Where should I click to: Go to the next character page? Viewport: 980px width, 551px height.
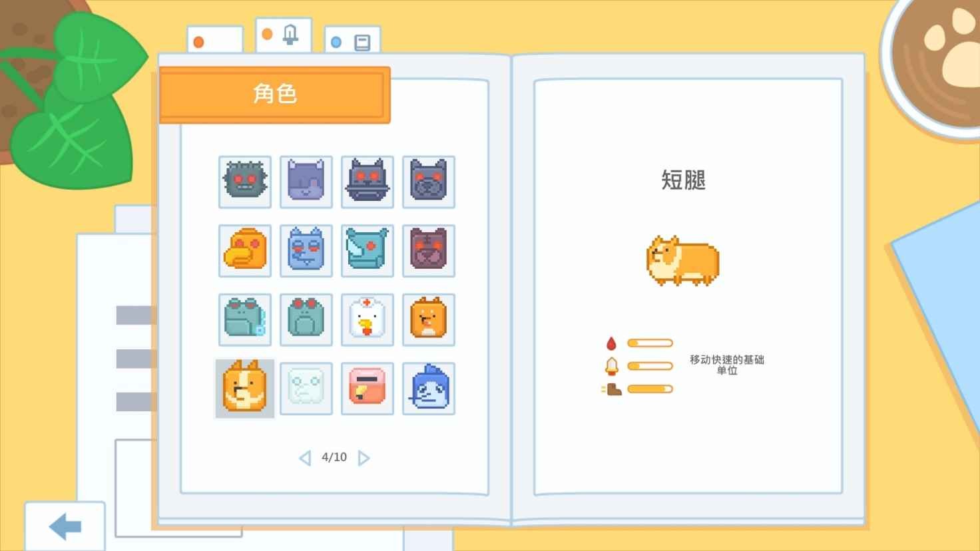(364, 457)
